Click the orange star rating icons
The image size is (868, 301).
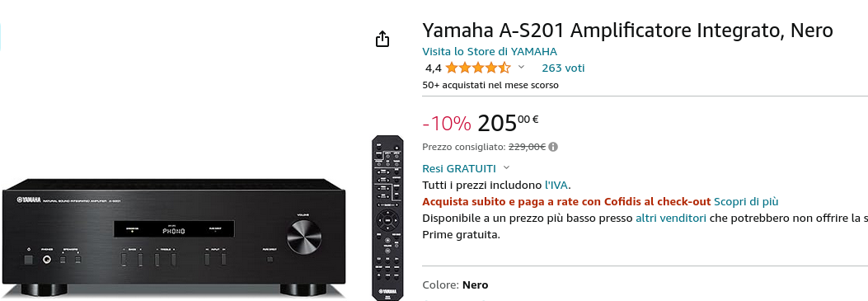pos(478,68)
